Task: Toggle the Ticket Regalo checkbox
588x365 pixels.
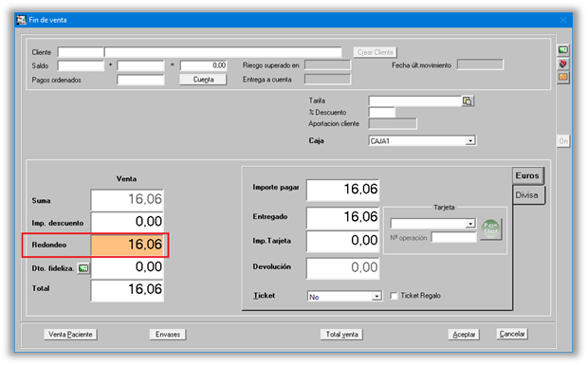Action: point(394,296)
